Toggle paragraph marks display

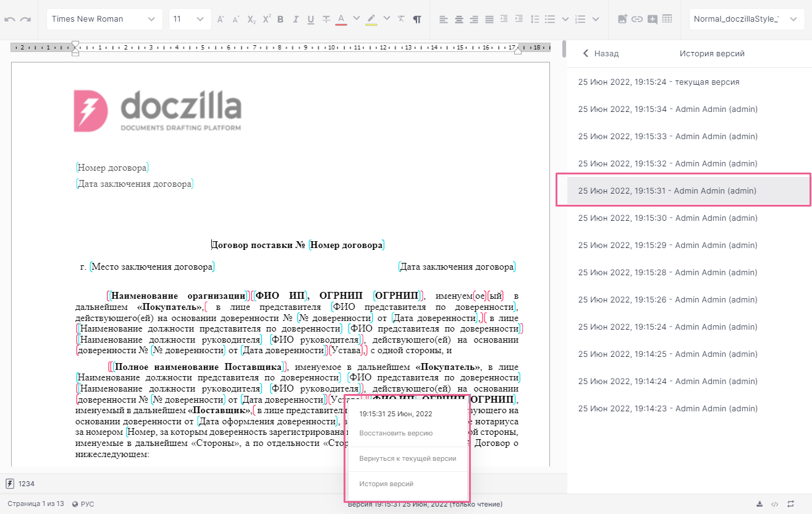(x=417, y=19)
